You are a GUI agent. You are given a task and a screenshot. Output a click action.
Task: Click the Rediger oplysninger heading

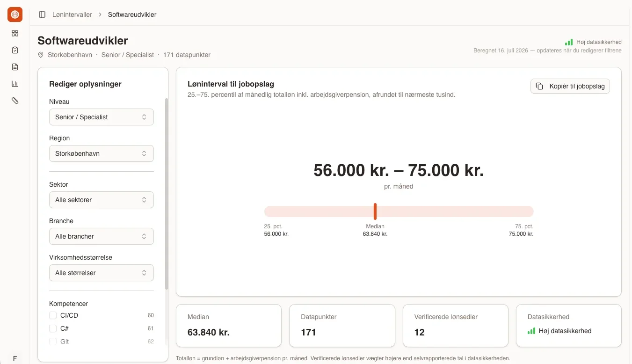[85, 84]
